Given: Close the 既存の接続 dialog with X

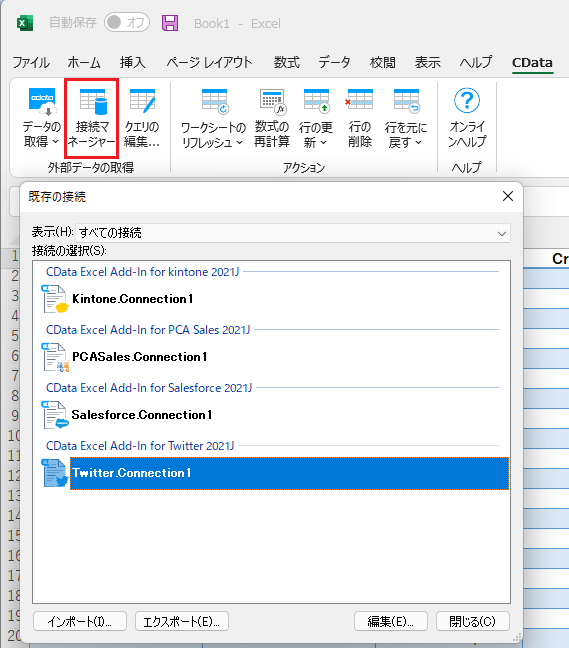Looking at the screenshot, I should pyautogui.click(x=508, y=196).
